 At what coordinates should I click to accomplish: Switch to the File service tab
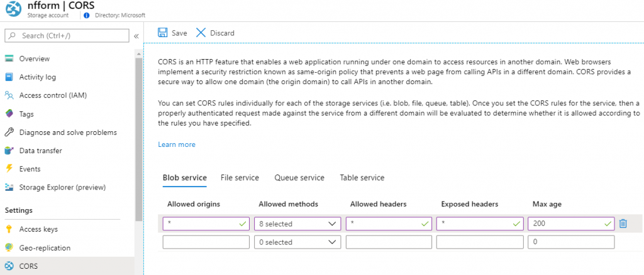pyautogui.click(x=240, y=178)
